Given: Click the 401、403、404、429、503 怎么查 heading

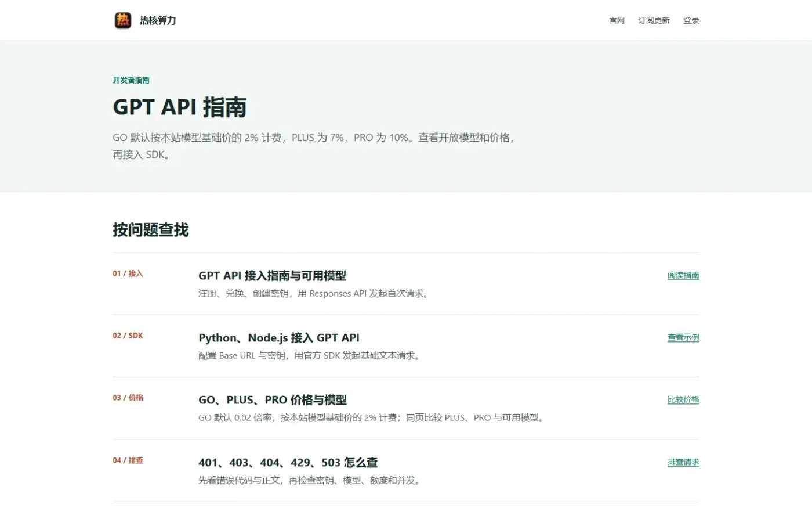Looking at the screenshot, I should [x=288, y=463].
